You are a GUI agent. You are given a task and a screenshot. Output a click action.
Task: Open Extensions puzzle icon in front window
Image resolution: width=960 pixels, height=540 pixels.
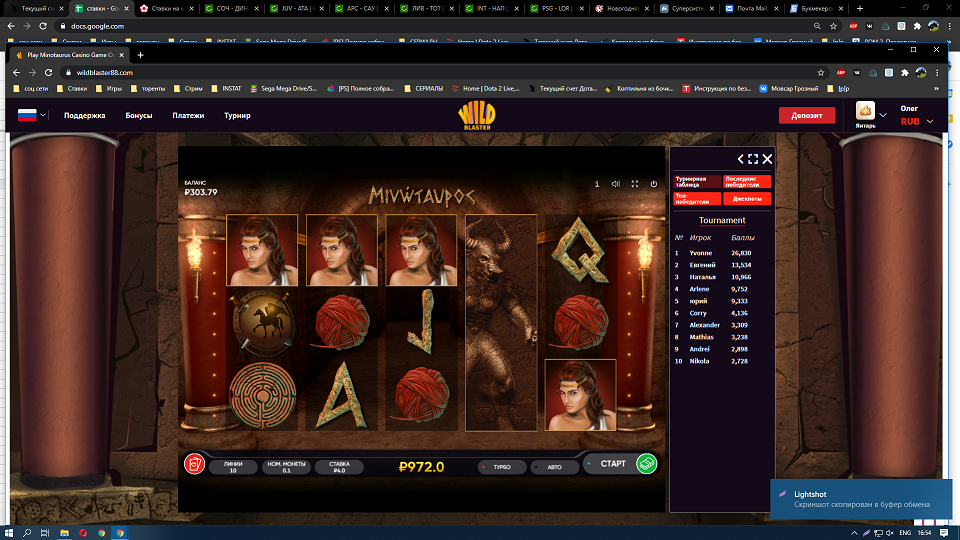pyautogui.click(x=905, y=72)
